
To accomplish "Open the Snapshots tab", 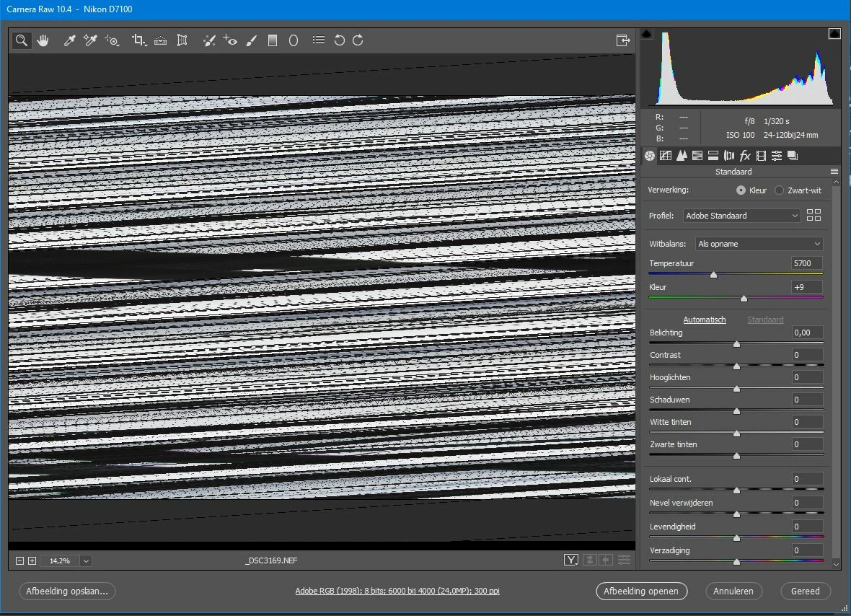I will point(793,157).
